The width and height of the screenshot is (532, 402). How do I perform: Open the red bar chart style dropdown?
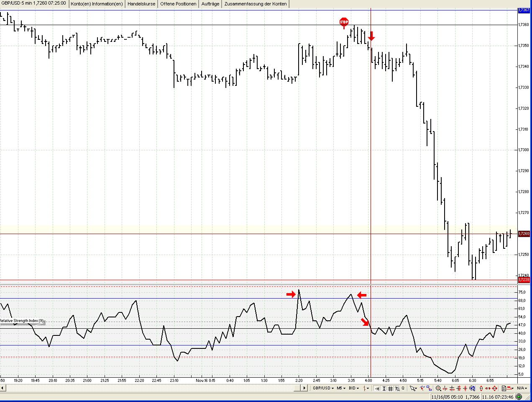366,388
